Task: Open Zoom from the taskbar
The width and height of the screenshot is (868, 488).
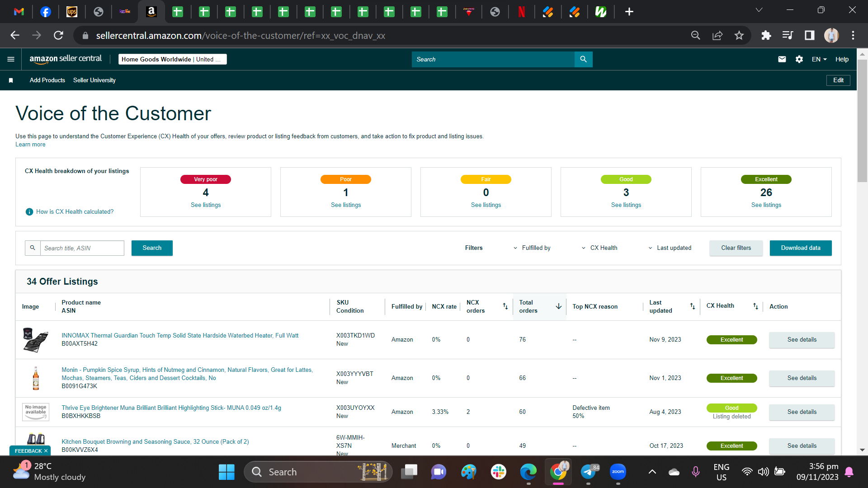Action: point(618,472)
